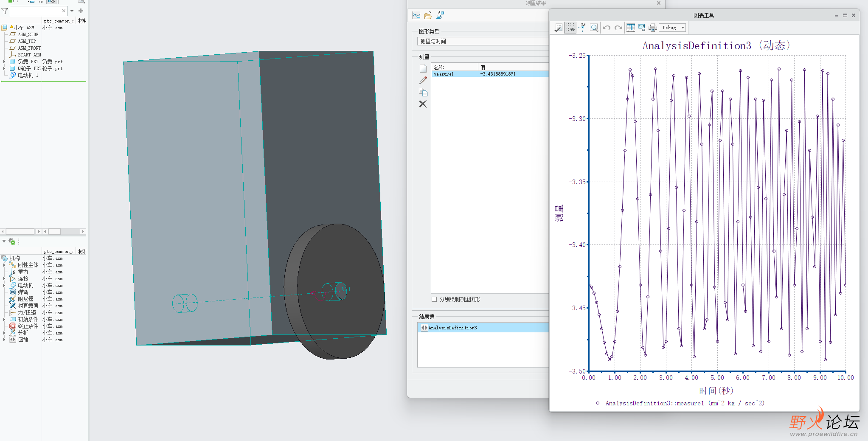868x441 pixels.
Task: Click the settings icon beside folder icon
Action: (440, 16)
